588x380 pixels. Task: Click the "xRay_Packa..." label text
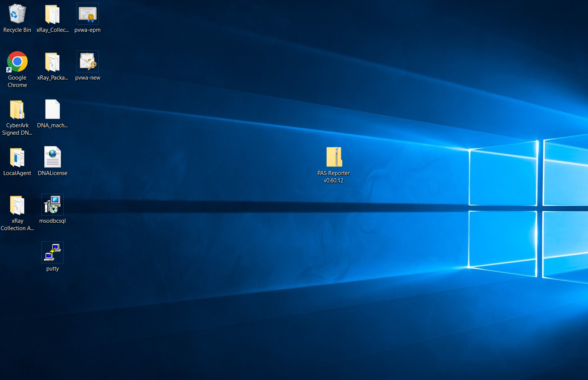pos(53,78)
